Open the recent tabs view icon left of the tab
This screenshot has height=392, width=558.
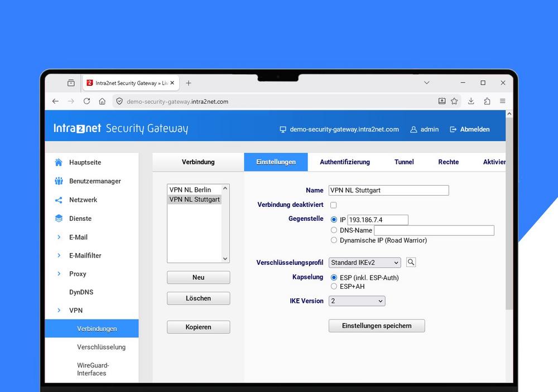(x=71, y=83)
